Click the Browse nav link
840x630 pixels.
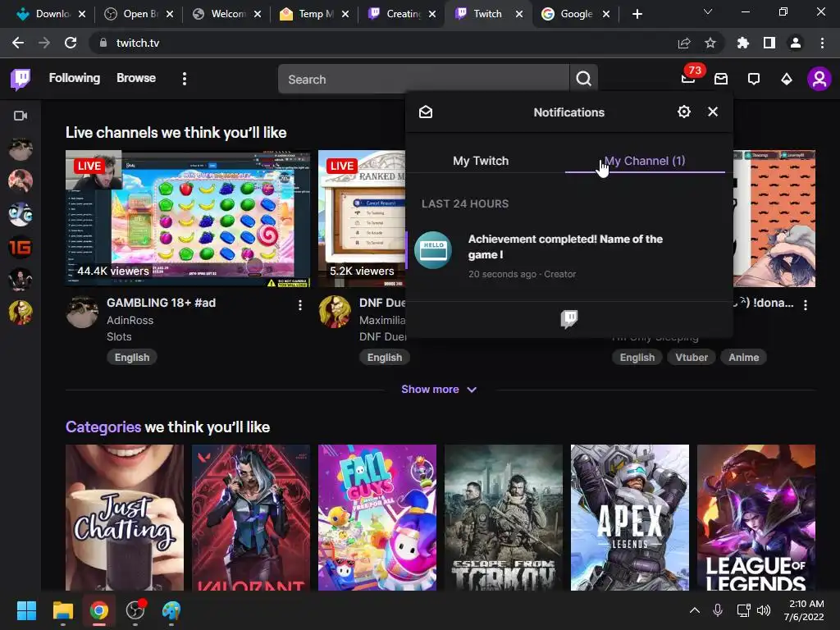coord(136,78)
